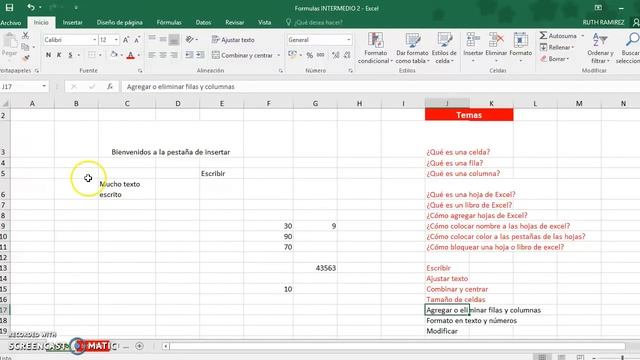Open link ¿Cómo agregar hojas de Excel?

[x=477, y=215]
